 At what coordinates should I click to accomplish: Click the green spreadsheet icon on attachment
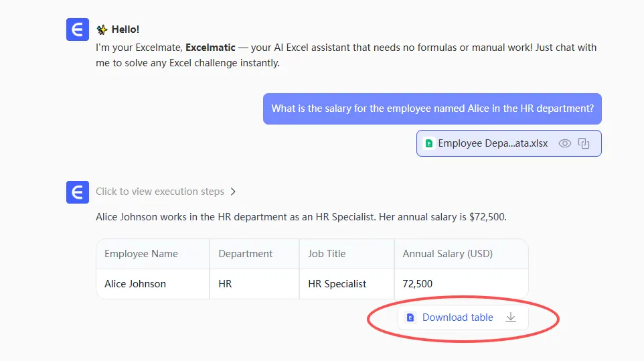pyautogui.click(x=429, y=143)
